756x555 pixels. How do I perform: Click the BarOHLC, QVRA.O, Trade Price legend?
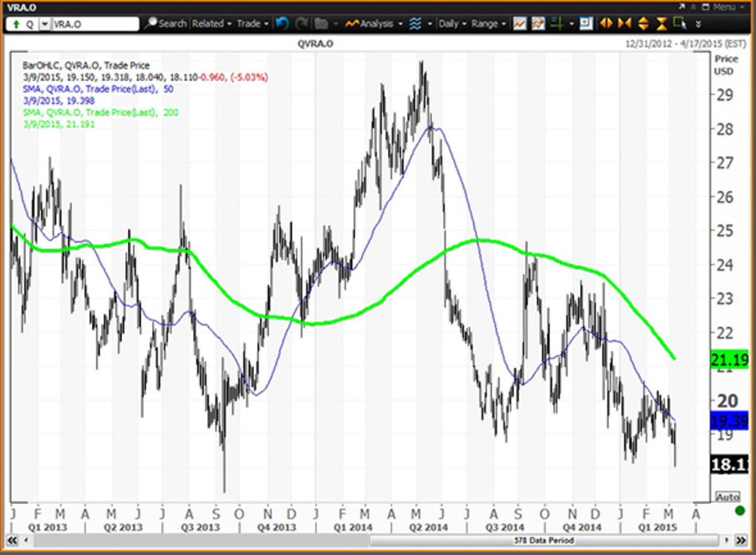tap(86, 64)
